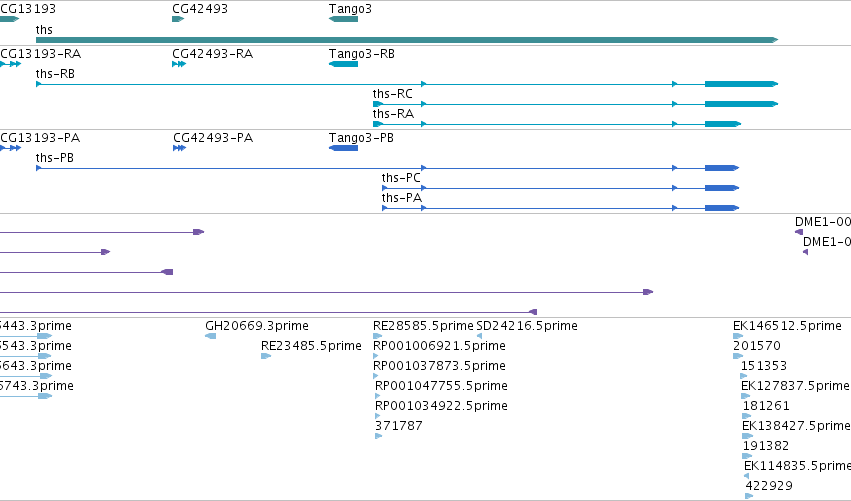Click the thick last exon of ths-RC
The image size is (851, 501).
tap(741, 104)
